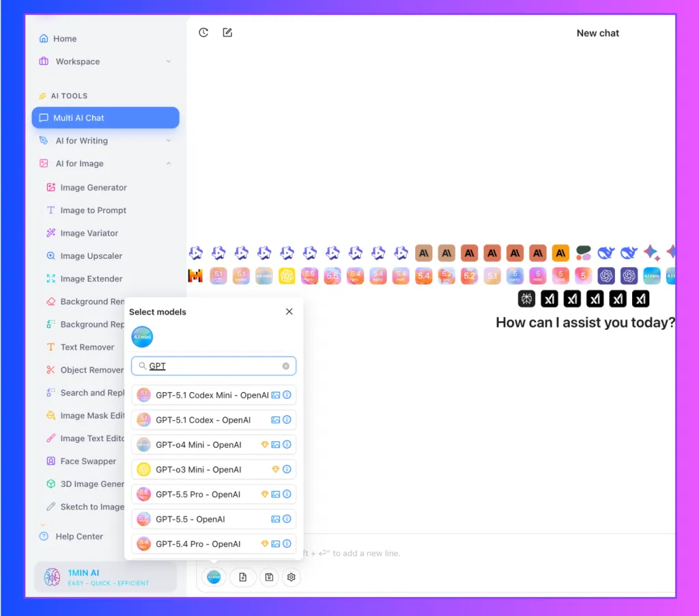The image size is (699, 616).
Task: Select the Cohere green-pink model icon
Action: pos(583,253)
